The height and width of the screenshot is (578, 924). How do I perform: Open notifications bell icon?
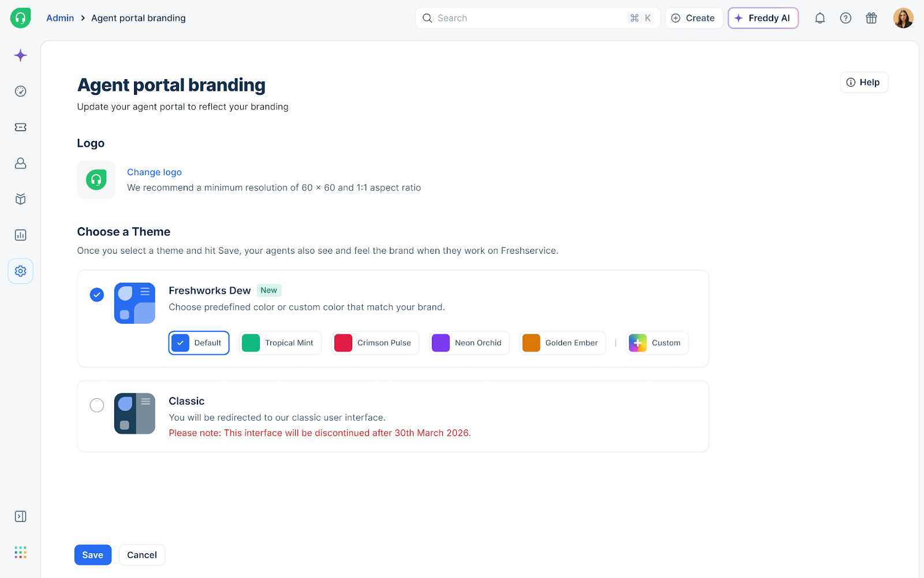tap(819, 18)
